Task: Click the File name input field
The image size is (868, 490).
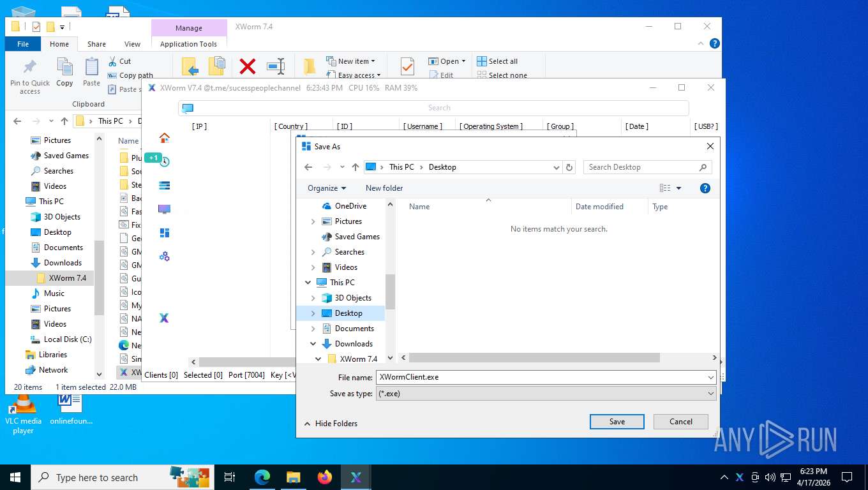Action: pyautogui.click(x=541, y=377)
